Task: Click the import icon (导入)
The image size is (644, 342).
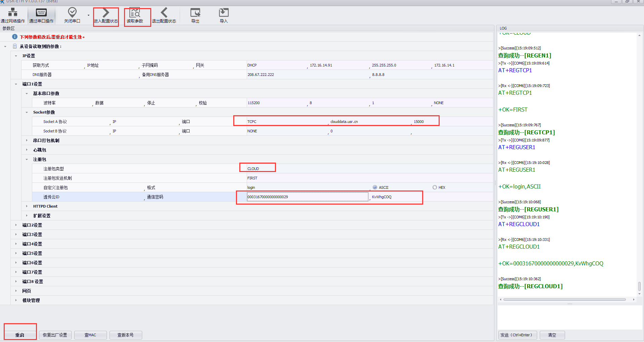Action: (x=224, y=15)
